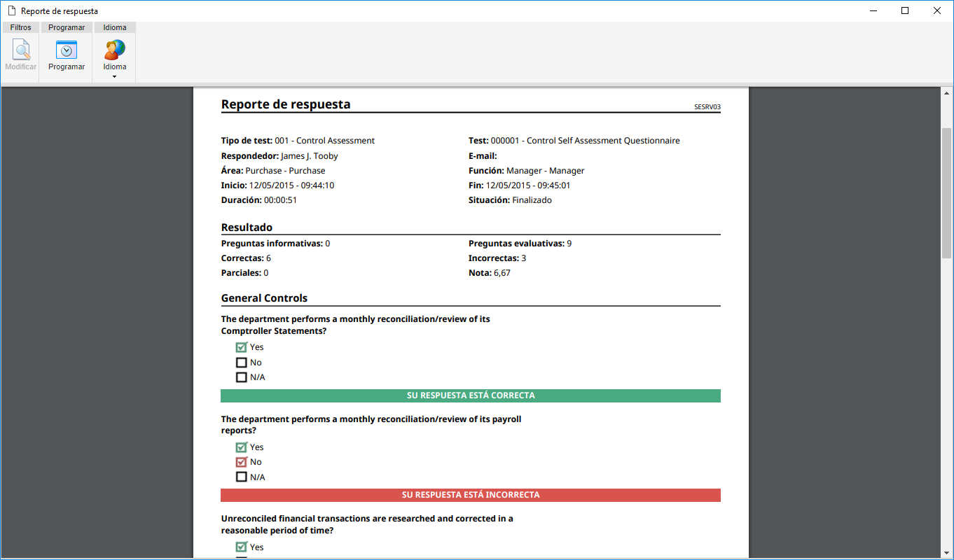The image size is (954, 560).
Task: Click the Modificar filter icon
Action: [x=21, y=50]
